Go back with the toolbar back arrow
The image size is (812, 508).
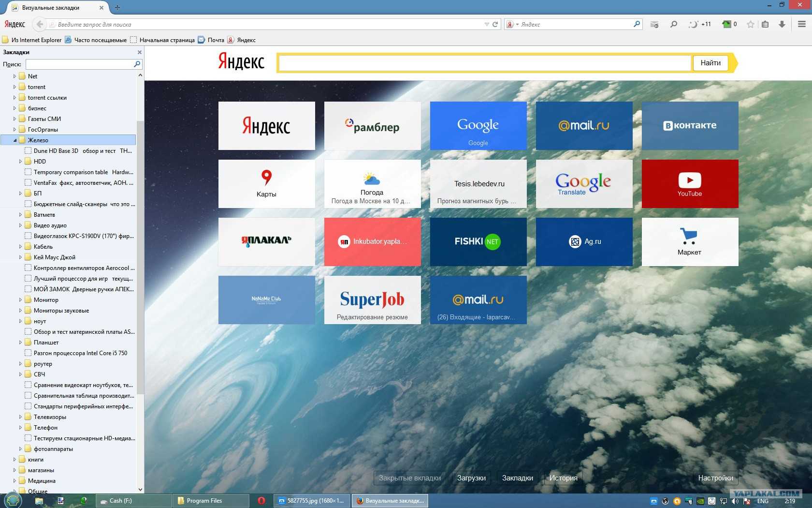pyautogui.click(x=40, y=24)
